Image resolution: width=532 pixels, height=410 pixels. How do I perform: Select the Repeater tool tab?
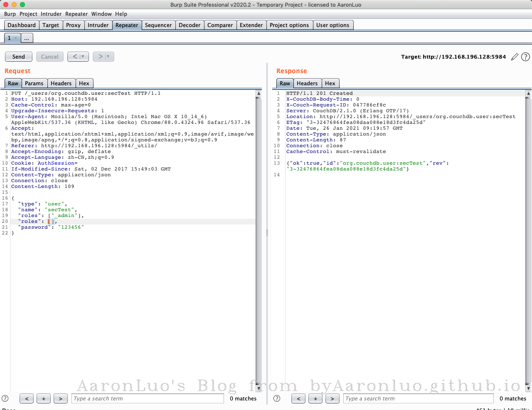[127, 25]
